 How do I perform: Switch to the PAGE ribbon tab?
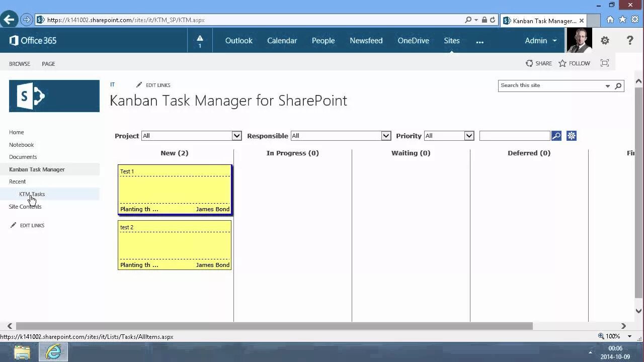tap(48, 64)
